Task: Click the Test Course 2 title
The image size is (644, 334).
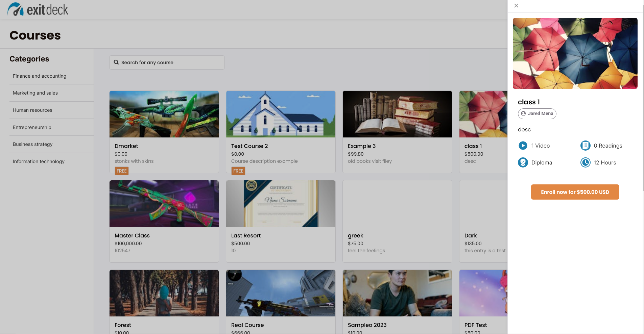Action: [x=249, y=146]
